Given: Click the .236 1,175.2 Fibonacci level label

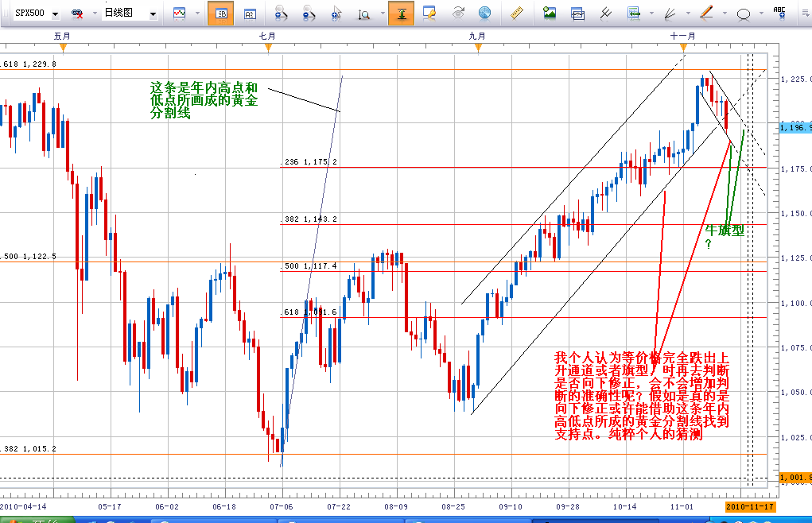Looking at the screenshot, I should tap(310, 162).
